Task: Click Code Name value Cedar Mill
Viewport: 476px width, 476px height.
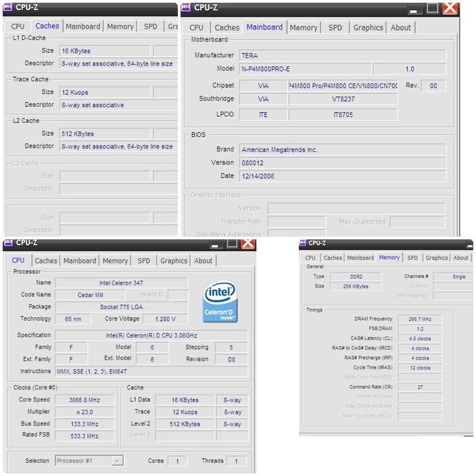Action: coord(90,295)
